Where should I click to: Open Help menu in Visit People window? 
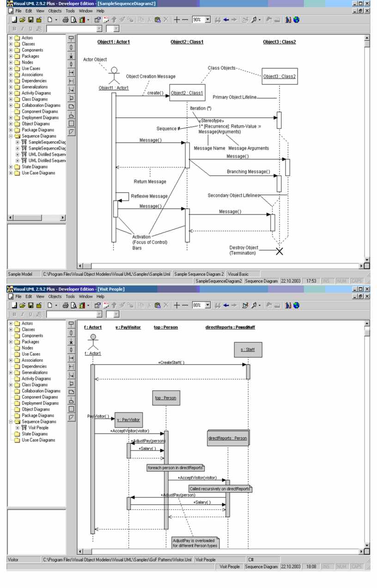point(100,297)
